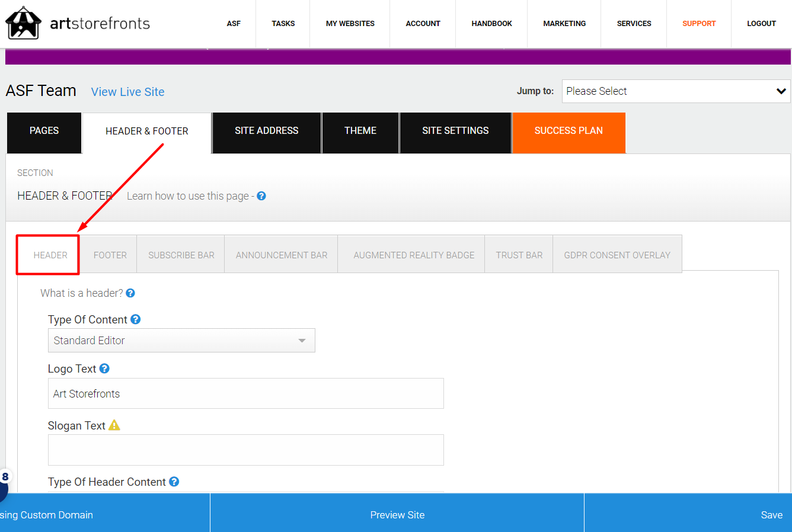Open the SERVICES menu item
This screenshot has height=532, width=792.
[x=634, y=24]
